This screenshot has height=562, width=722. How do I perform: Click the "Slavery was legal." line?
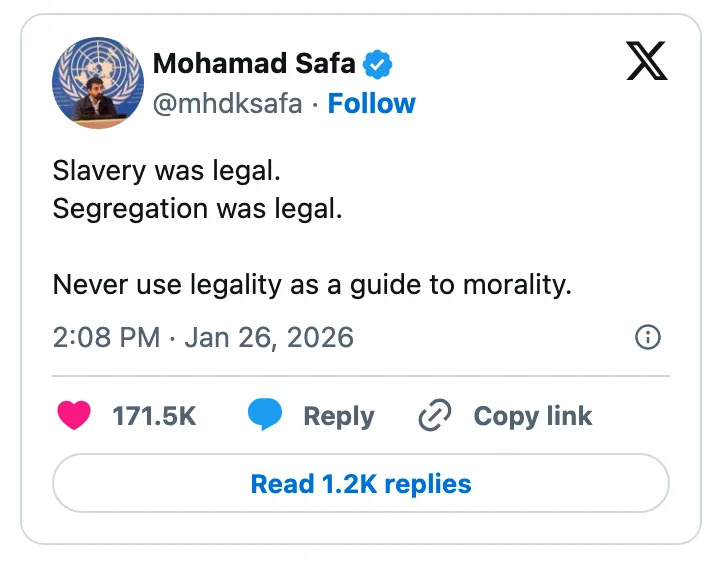click(167, 171)
